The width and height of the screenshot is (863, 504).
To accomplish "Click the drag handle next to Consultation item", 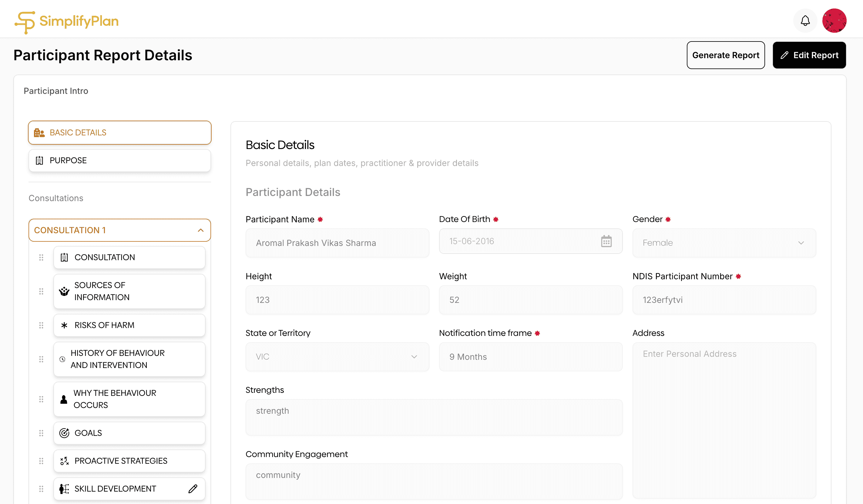I will pos(41,257).
